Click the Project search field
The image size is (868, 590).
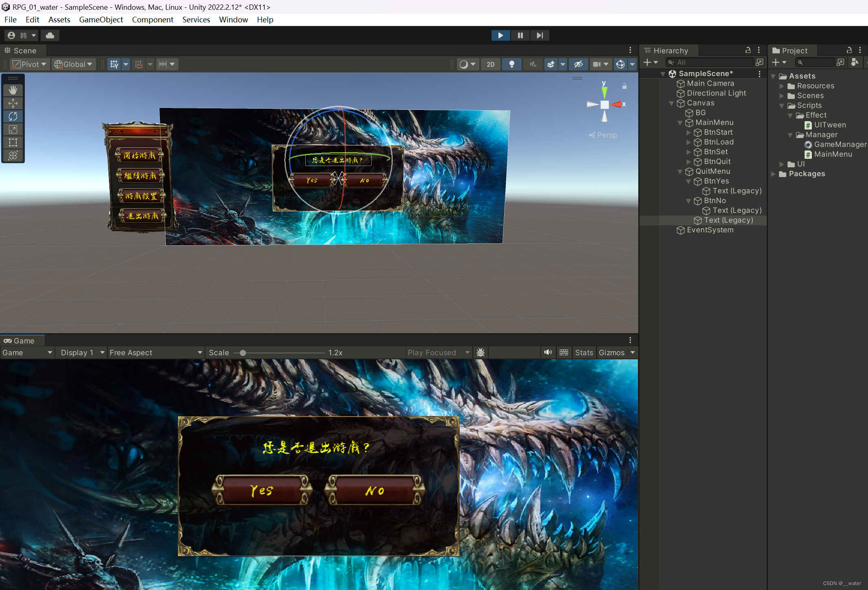815,62
